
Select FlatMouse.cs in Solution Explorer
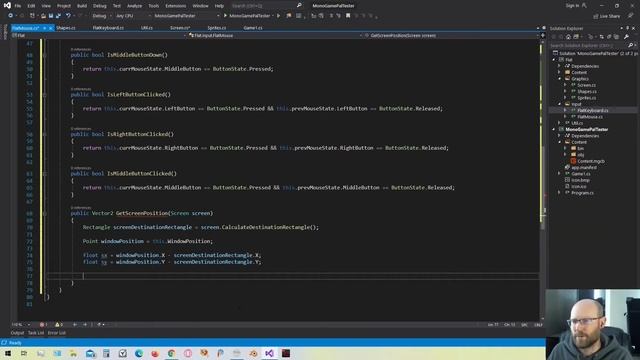coord(590,117)
